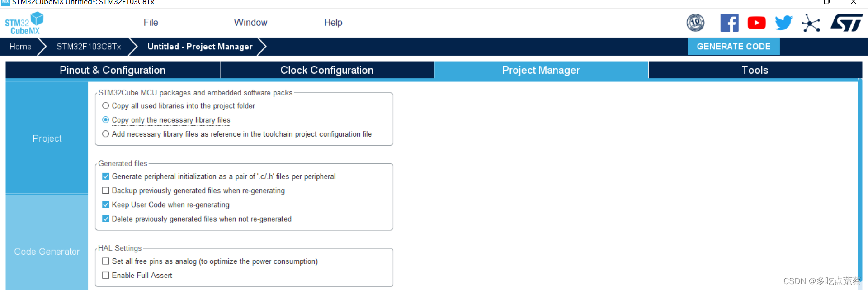This screenshot has width=868, height=290.
Task: Toggle Generate peripheral initialization as .c/.h pair
Action: (105, 176)
